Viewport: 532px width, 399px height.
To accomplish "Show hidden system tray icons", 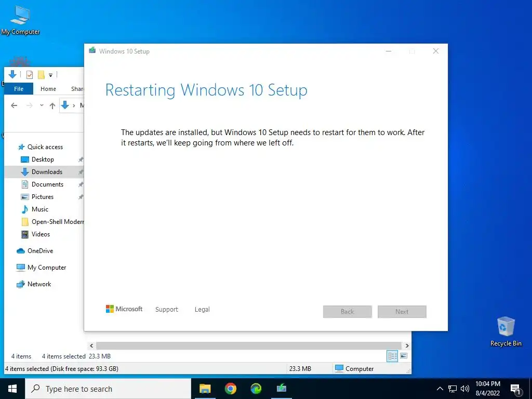I will point(440,389).
